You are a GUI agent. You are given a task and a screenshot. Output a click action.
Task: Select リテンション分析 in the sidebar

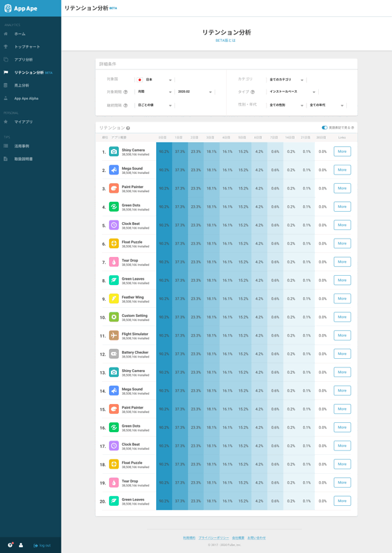pos(30,73)
